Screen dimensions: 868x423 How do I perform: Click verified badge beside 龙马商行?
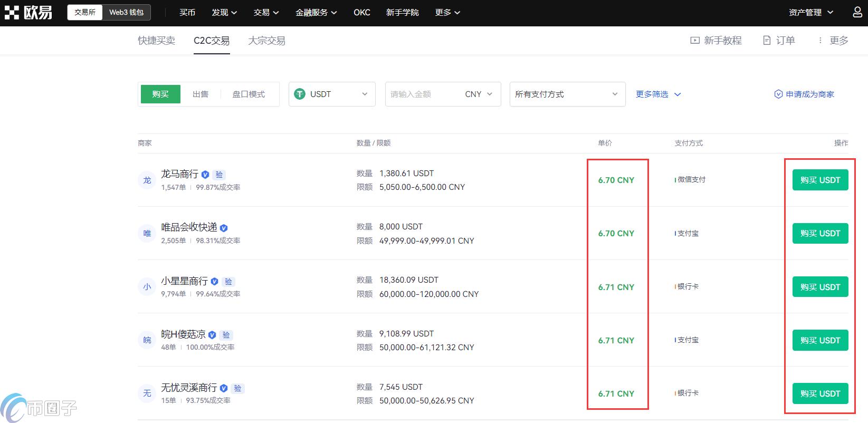(205, 175)
